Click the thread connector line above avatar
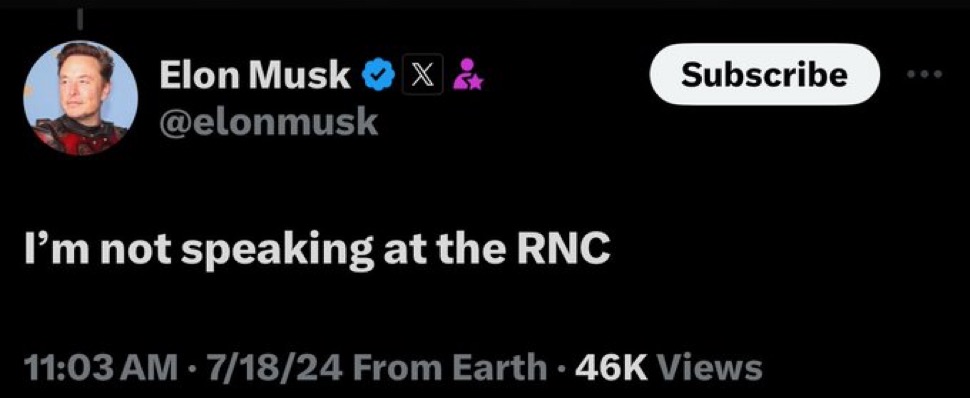The height and width of the screenshot is (398, 970). tap(79, 20)
